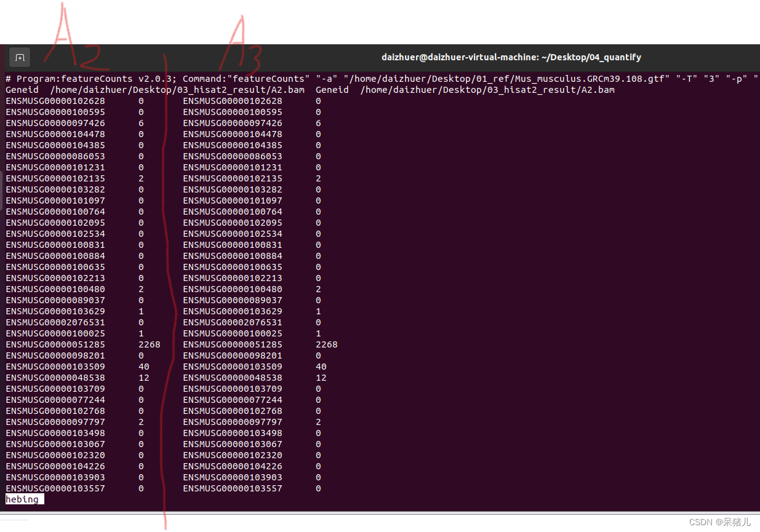Click the right table's Geneid header
Screen dimensions: 760x532
pos(332,89)
